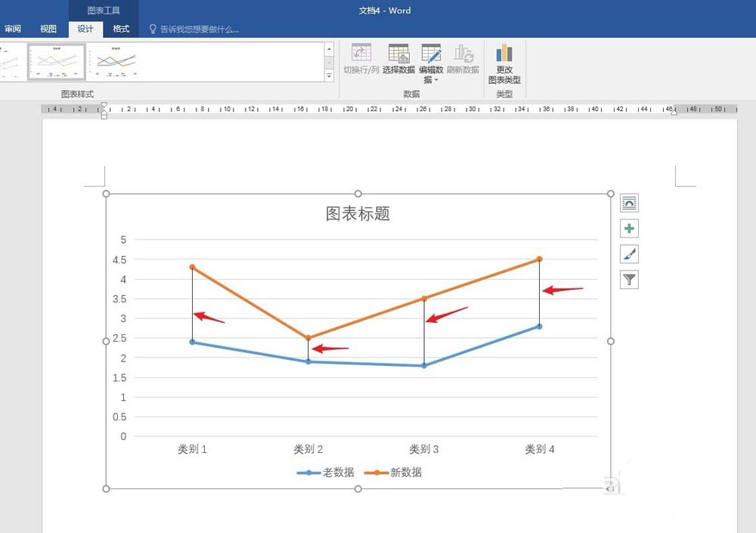Open the Chart Elements plus icon beside the chart
Viewport: 756px width, 533px height.
pos(628,228)
